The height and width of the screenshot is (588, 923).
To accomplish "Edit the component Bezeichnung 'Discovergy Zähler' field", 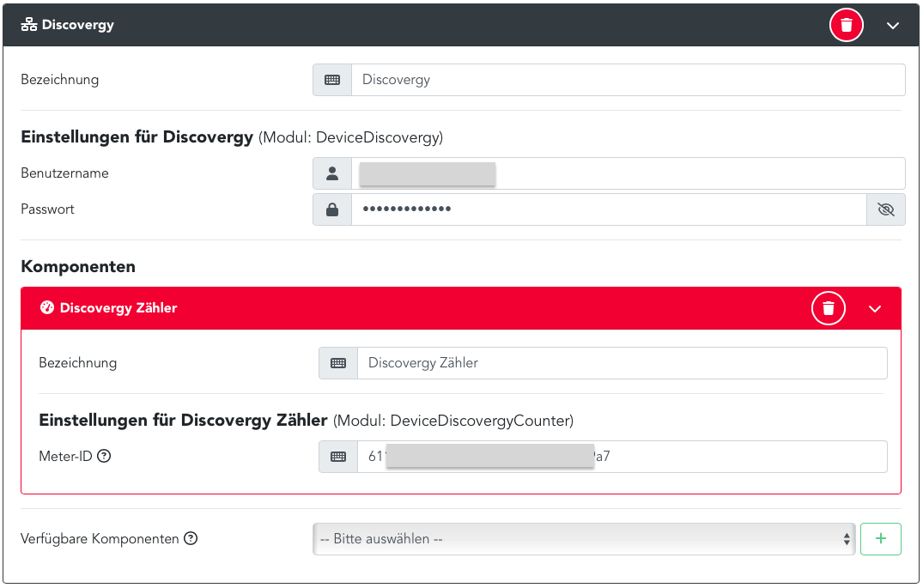I will 622,363.
